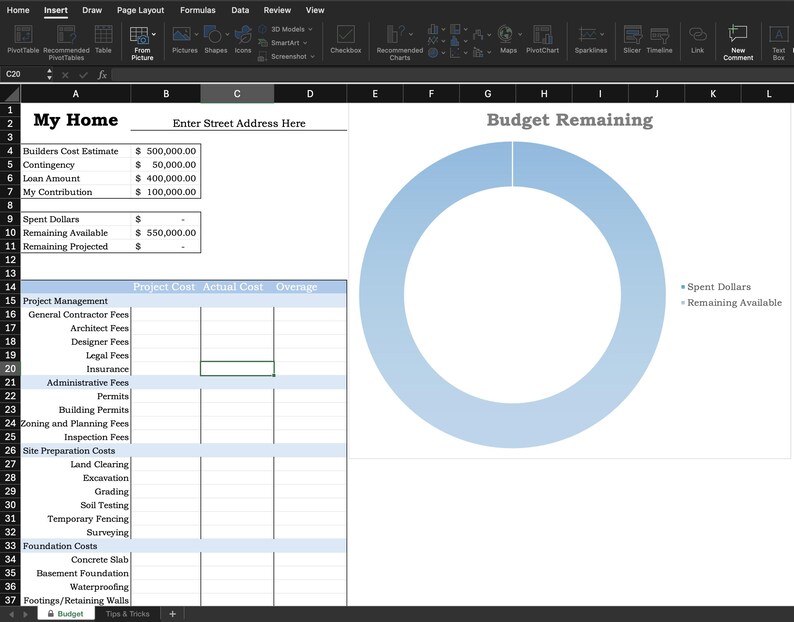
Task: Insert a column or bar chart
Action: pyautogui.click(x=433, y=29)
